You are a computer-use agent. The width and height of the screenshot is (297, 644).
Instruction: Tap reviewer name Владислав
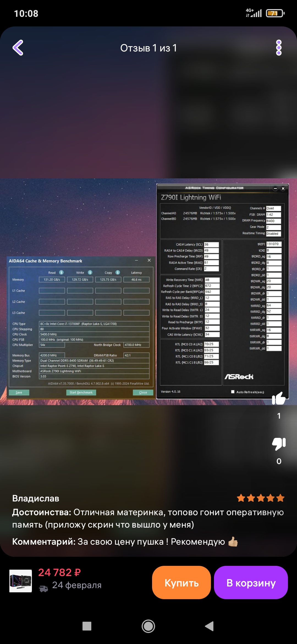click(36, 498)
